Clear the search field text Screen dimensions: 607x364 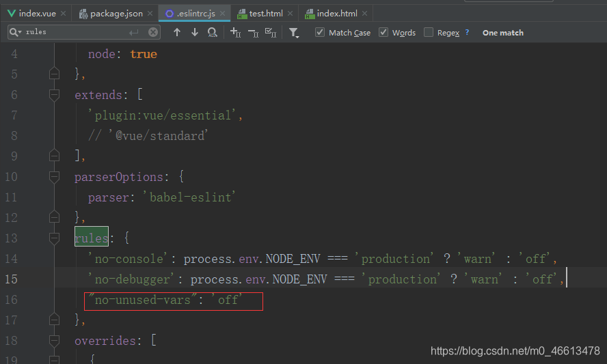point(153,32)
